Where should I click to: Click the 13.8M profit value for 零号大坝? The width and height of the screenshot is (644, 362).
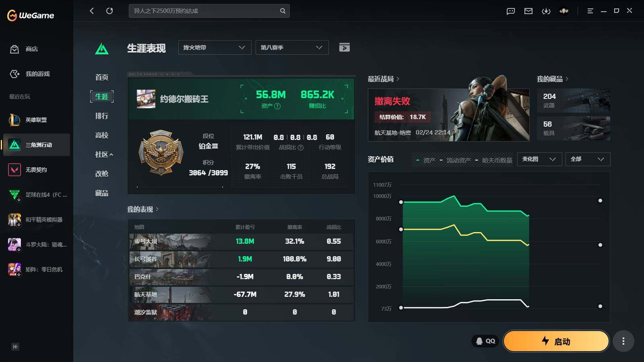pyautogui.click(x=245, y=241)
